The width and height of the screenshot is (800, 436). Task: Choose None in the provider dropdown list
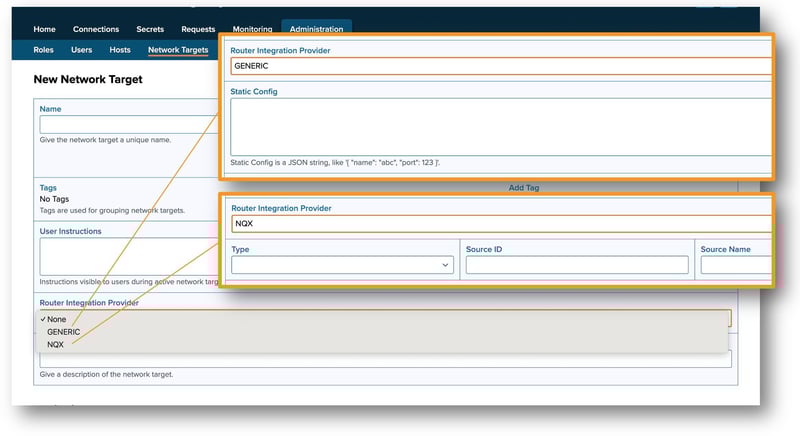point(56,319)
